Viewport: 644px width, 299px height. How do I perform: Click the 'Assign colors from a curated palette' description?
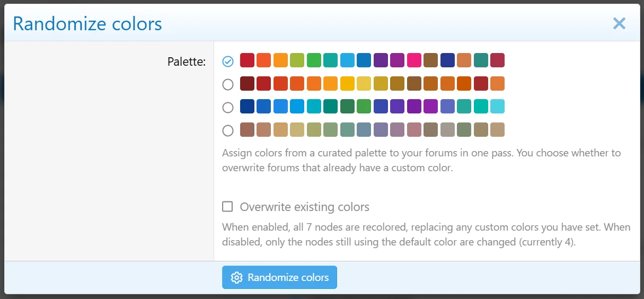click(421, 161)
